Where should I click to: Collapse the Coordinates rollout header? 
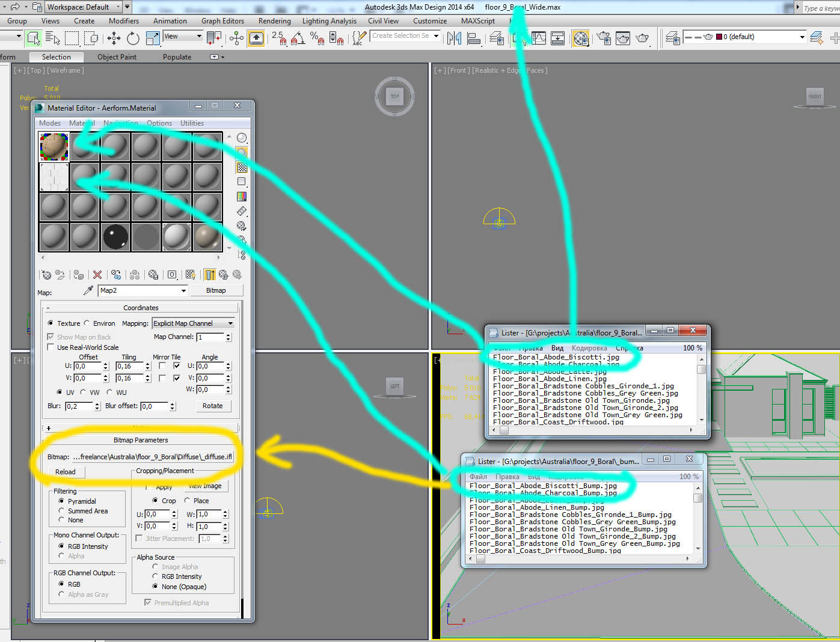tap(141, 308)
